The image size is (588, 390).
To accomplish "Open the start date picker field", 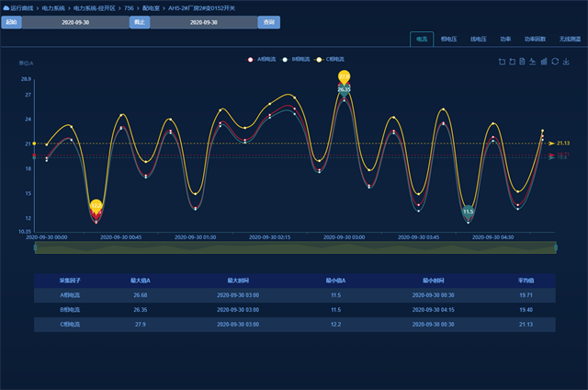I will (75, 22).
